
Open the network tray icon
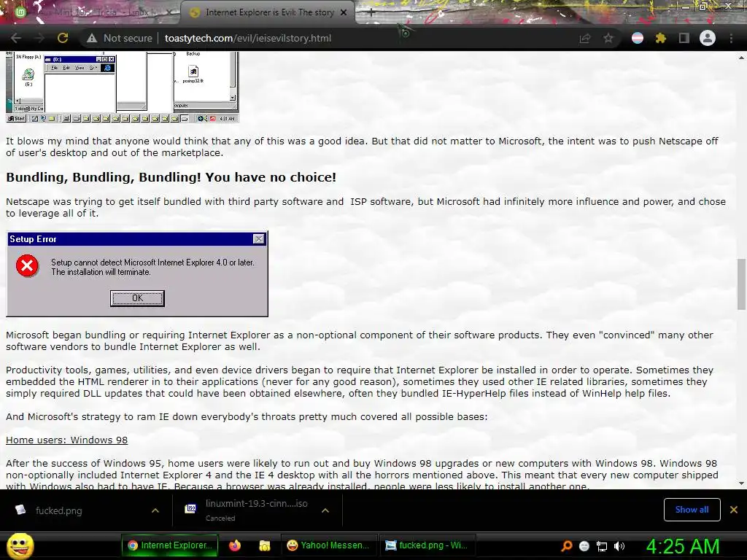tap(602, 546)
